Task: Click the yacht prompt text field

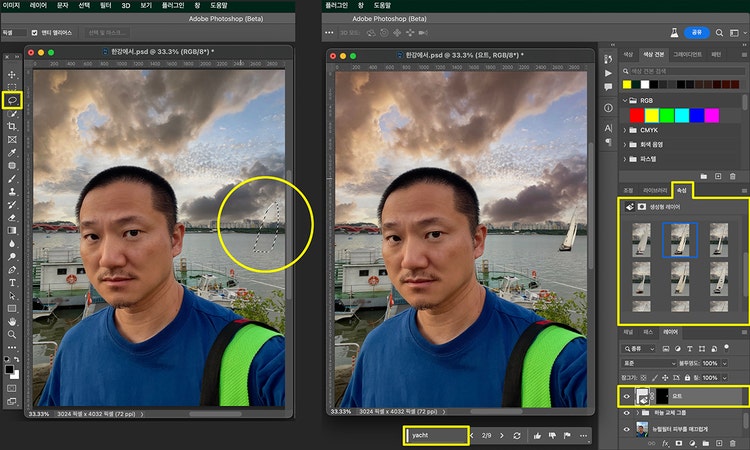Action: click(436, 436)
